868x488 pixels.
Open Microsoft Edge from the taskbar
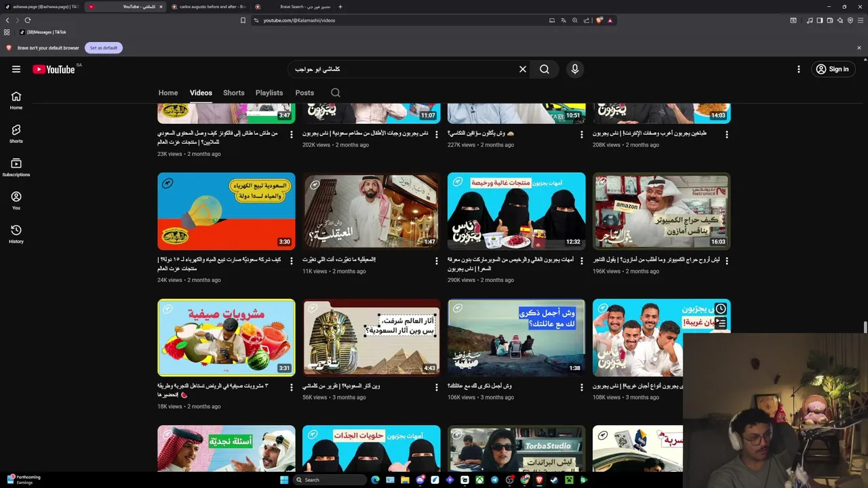point(375,480)
